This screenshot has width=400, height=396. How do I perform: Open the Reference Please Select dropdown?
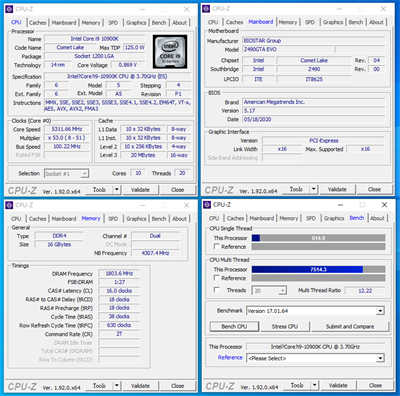click(315, 358)
